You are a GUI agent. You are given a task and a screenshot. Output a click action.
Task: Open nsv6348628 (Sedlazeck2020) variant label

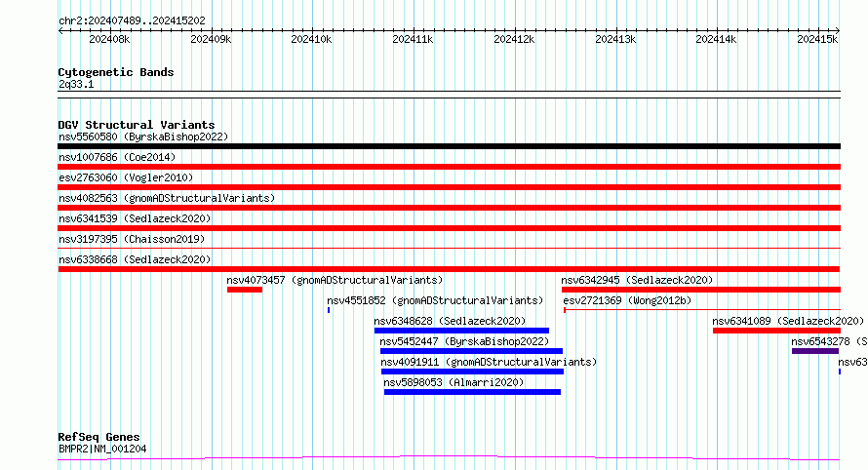click(x=450, y=321)
